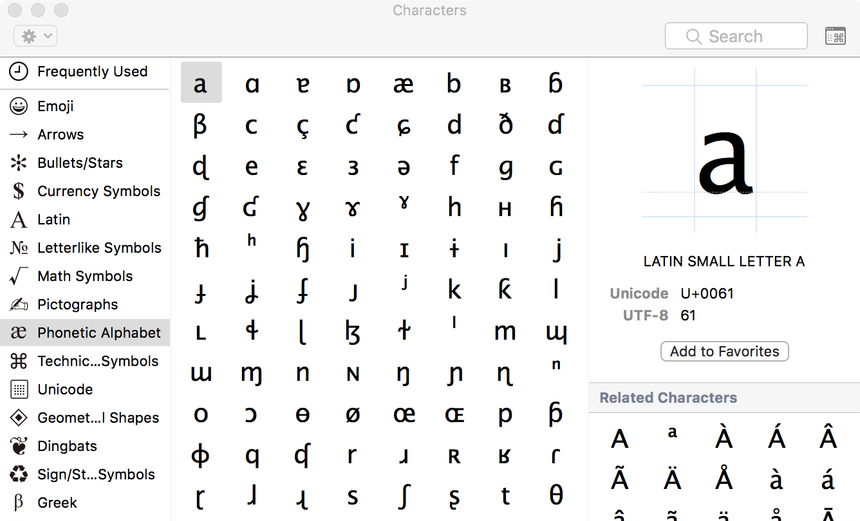Choose the theta θ character in grid

click(x=556, y=495)
